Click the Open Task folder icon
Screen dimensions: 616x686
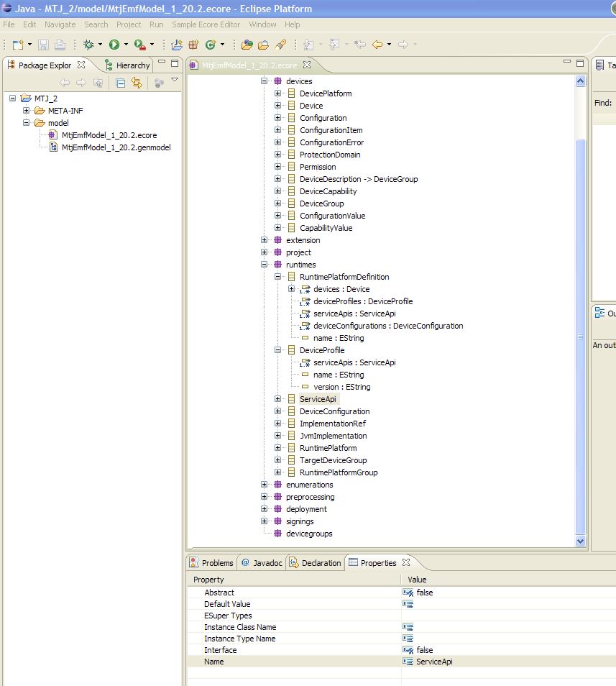coord(264,44)
